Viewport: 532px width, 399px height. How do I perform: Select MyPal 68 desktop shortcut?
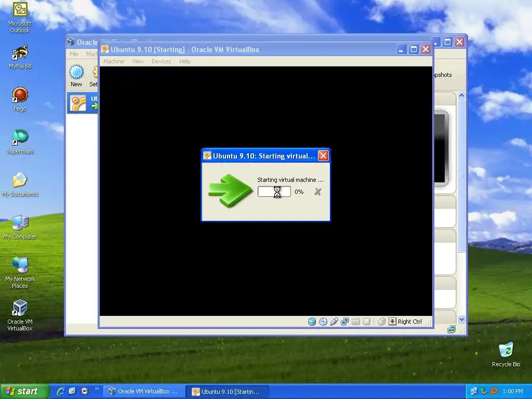pyautogui.click(x=20, y=57)
